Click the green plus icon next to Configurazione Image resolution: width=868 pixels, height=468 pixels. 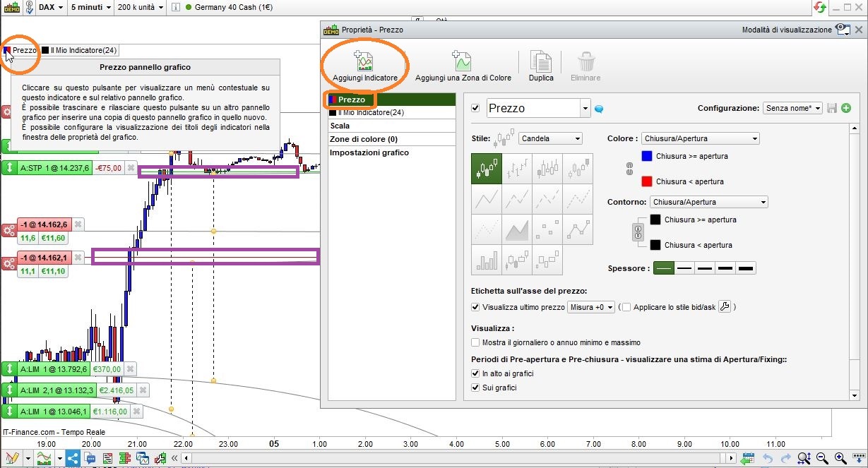[846, 108]
